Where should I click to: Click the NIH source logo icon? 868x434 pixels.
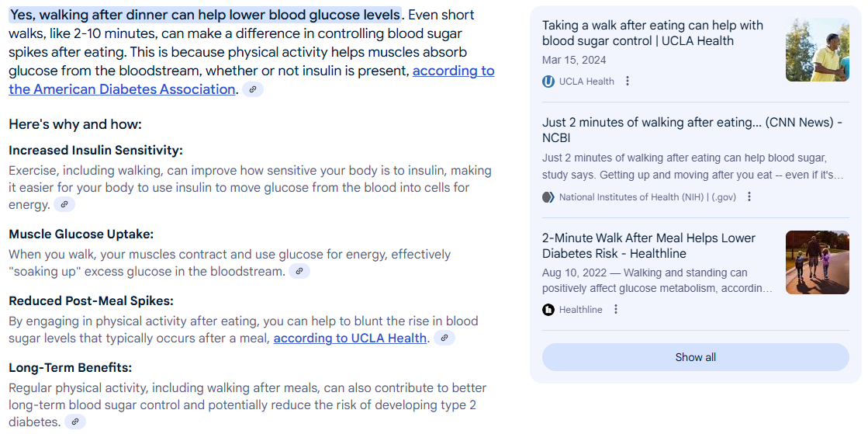pyautogui.click(x=548, y=197)
